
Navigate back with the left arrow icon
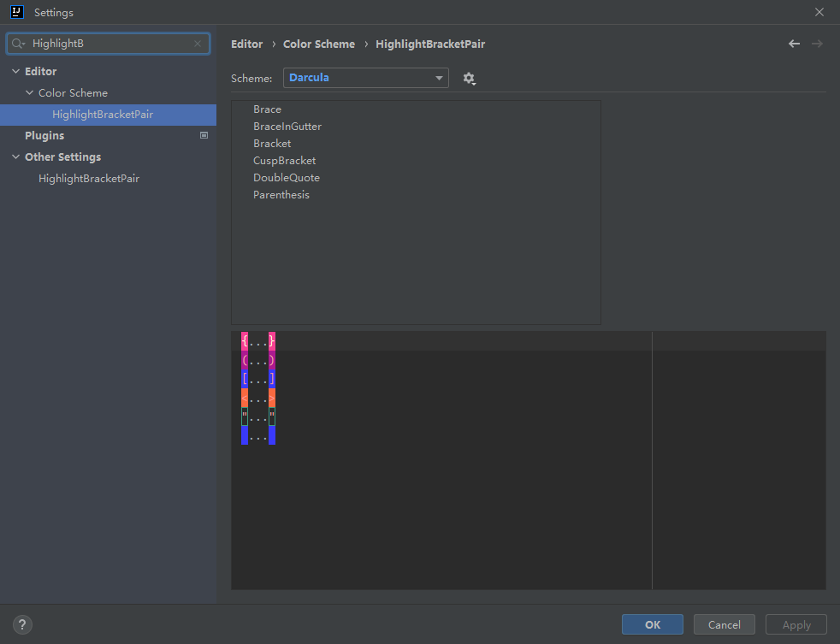794,43
